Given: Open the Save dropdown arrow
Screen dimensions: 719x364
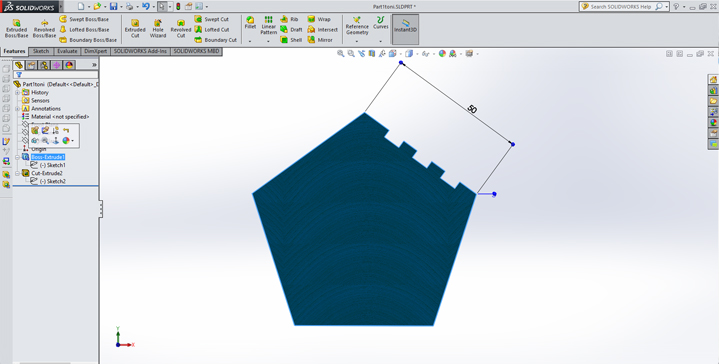Looking at the screenshot, I should coord(121,7).
